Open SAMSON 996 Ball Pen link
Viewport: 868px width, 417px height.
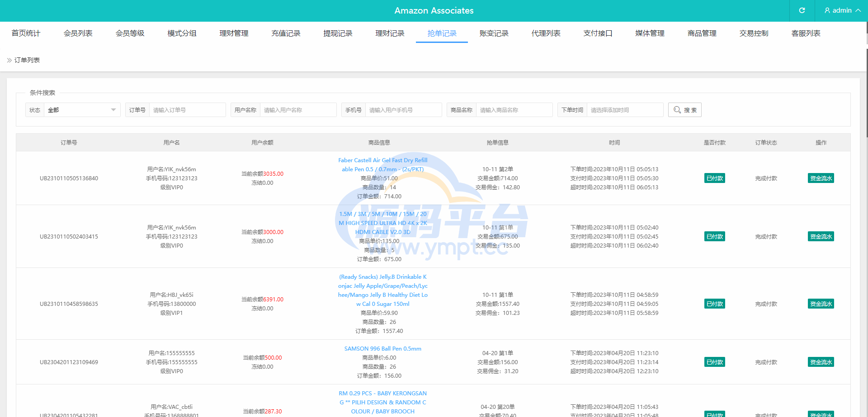pos(382,348)
